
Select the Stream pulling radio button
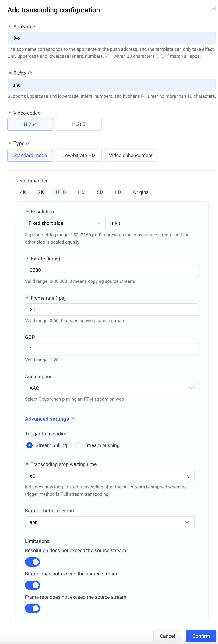30,445
